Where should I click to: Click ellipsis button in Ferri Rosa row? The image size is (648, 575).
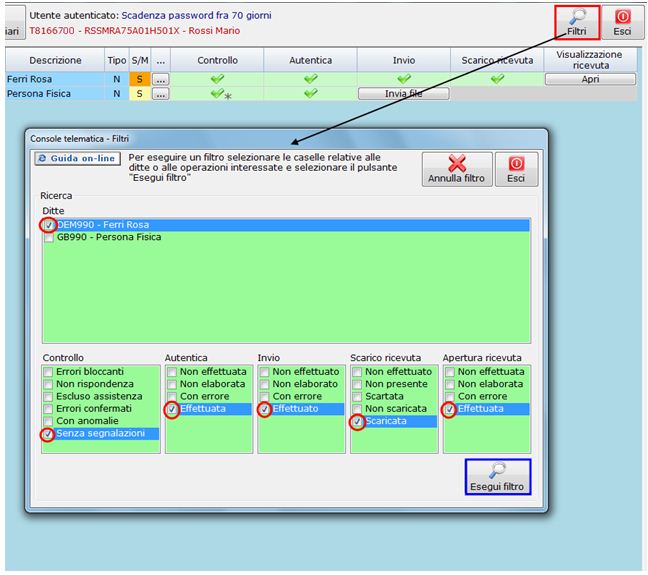coord(161,79)
